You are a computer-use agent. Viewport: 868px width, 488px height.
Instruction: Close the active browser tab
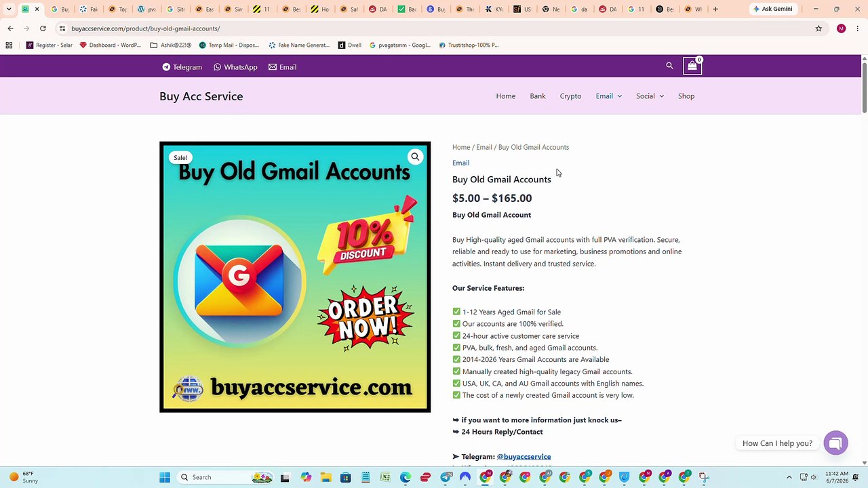[37, 9]
